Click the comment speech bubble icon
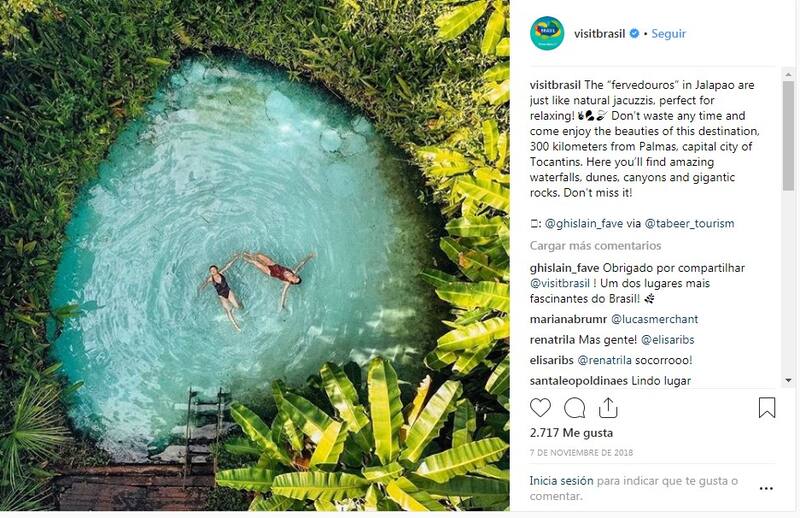 point(574,408)
